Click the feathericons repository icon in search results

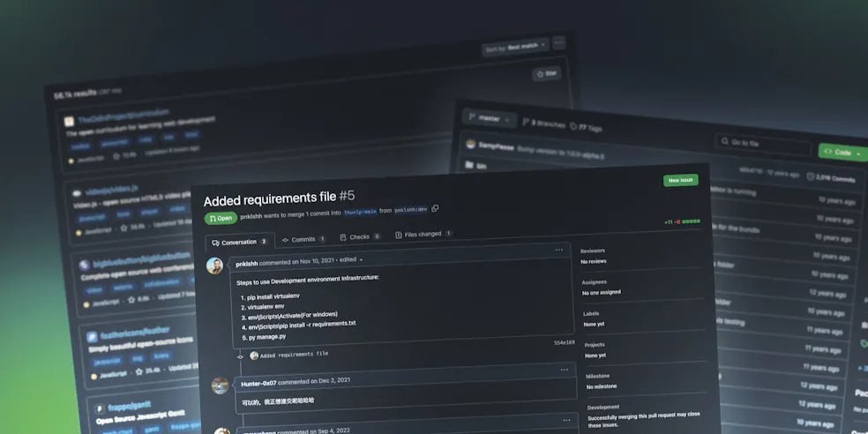coord(92,337)
